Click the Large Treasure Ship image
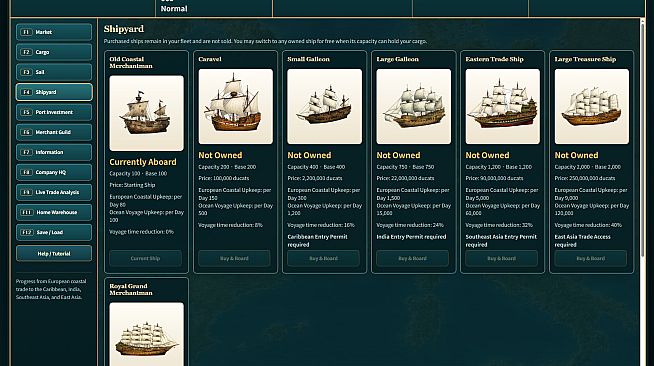654x366 pixels. (x=591, y=106)
